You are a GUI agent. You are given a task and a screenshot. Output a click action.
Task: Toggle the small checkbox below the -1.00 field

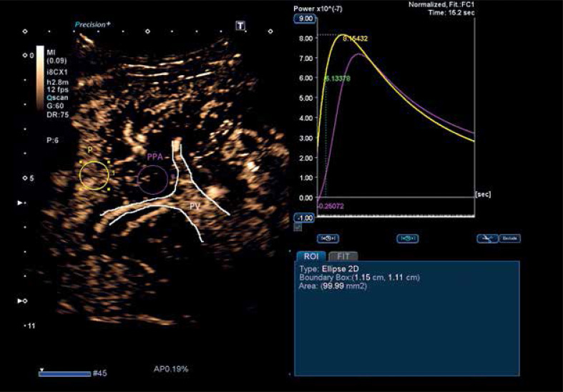click(298, 227)
